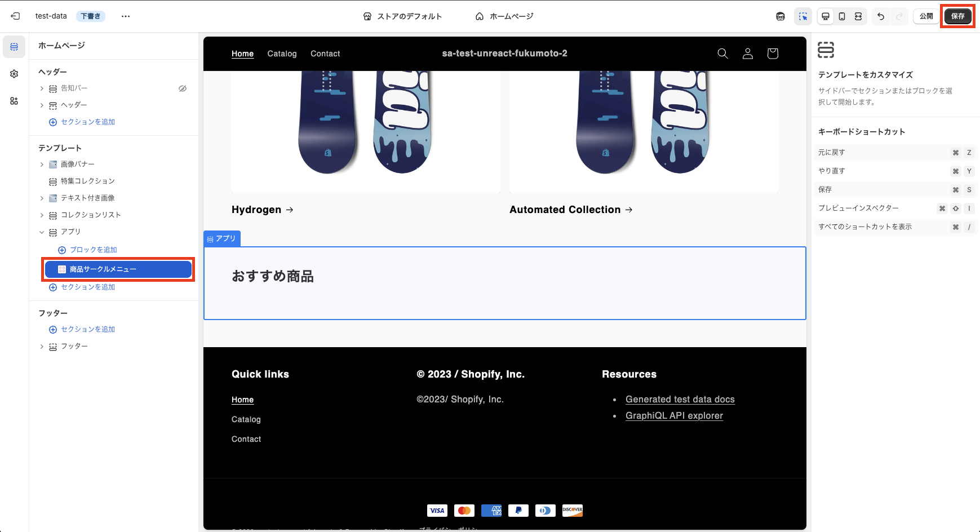Save changes with the 保存 button

pyautogui.click(x=958, y=16)
